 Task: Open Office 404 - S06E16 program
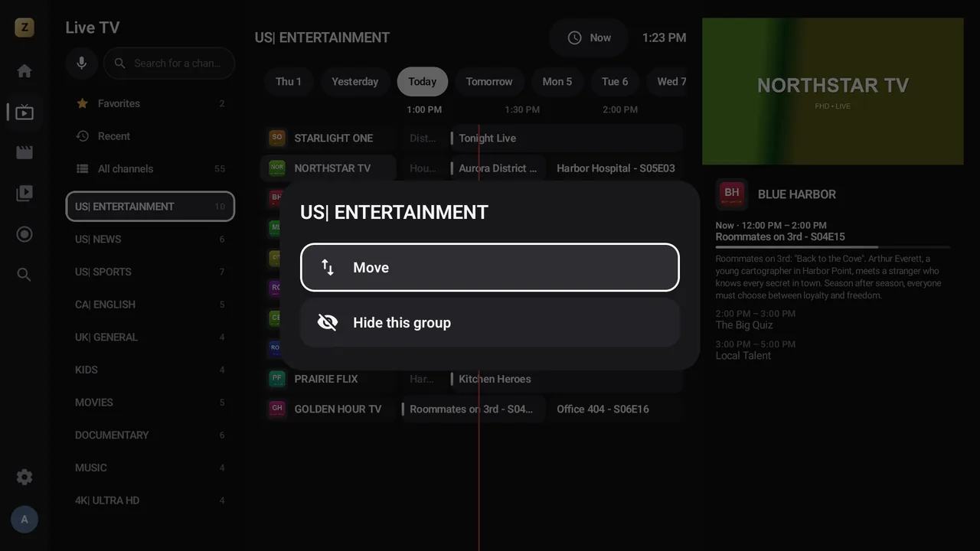[x=616, y=409]
